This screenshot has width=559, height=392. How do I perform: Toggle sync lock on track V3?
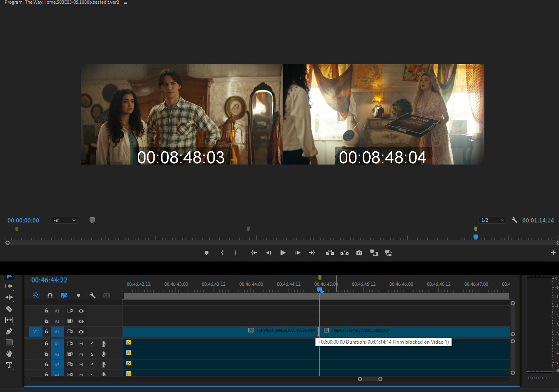click(70, 311)
